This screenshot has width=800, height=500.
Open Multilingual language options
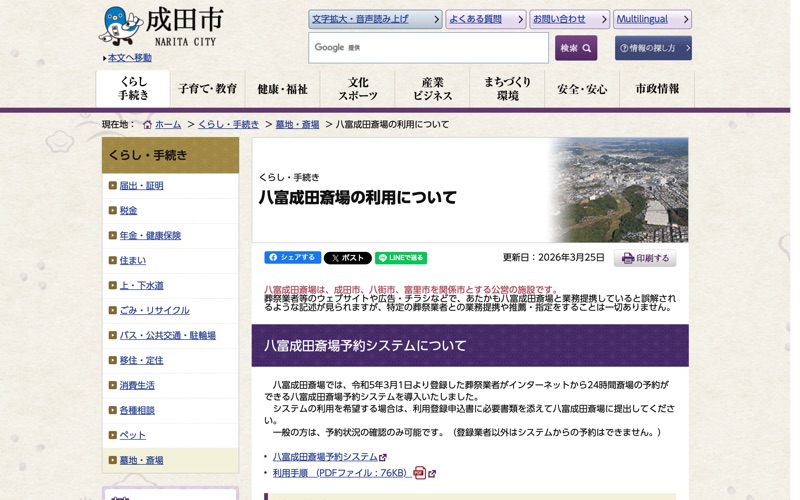pos(653,19)
